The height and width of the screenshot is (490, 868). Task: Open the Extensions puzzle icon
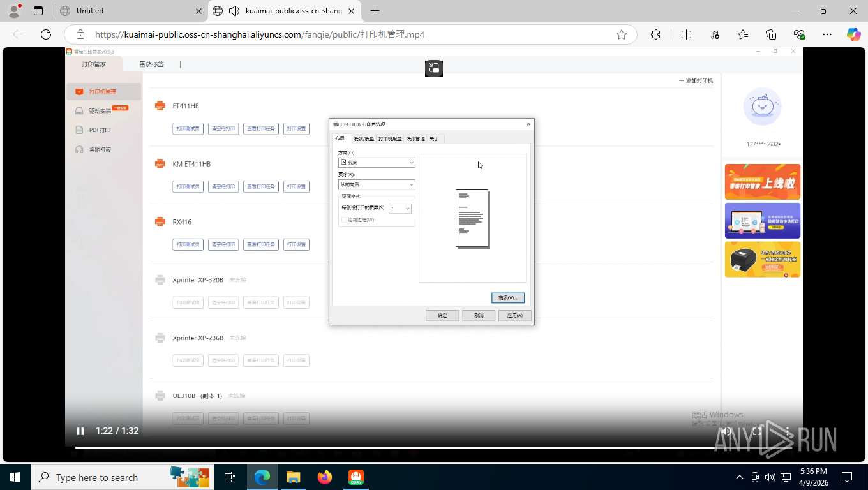655,34
